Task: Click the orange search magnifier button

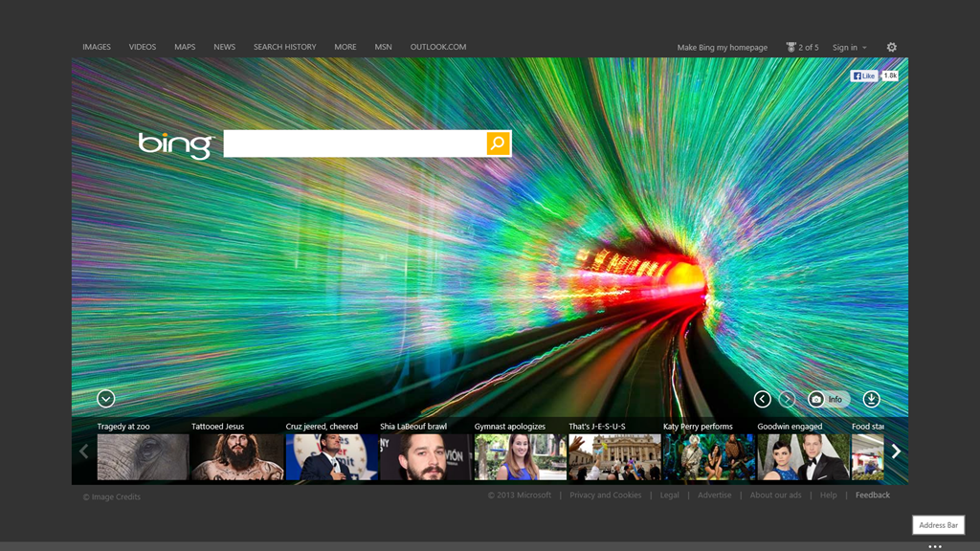Action: (498, 143)
